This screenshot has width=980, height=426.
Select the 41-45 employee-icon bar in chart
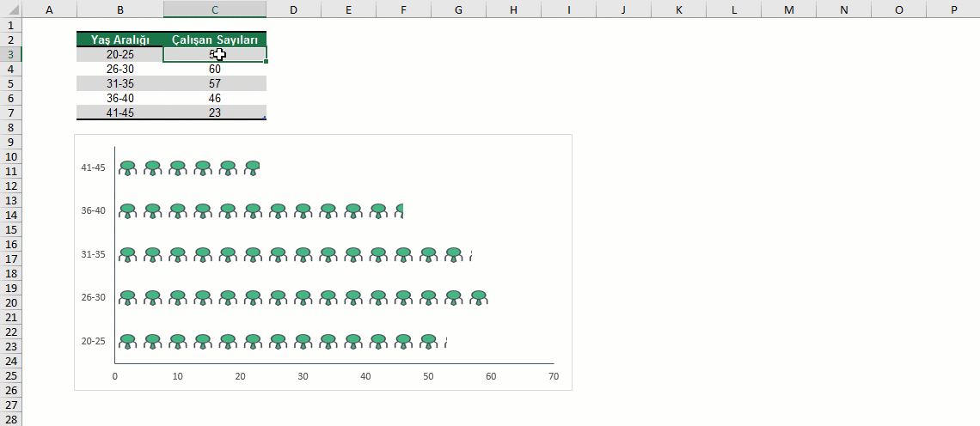pos(187,167)
